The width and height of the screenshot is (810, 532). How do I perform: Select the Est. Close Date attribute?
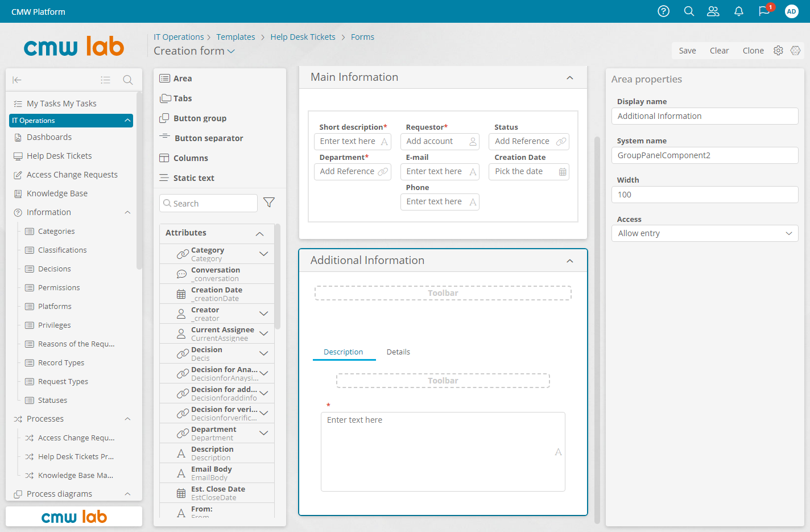click(x=217, y=493)
